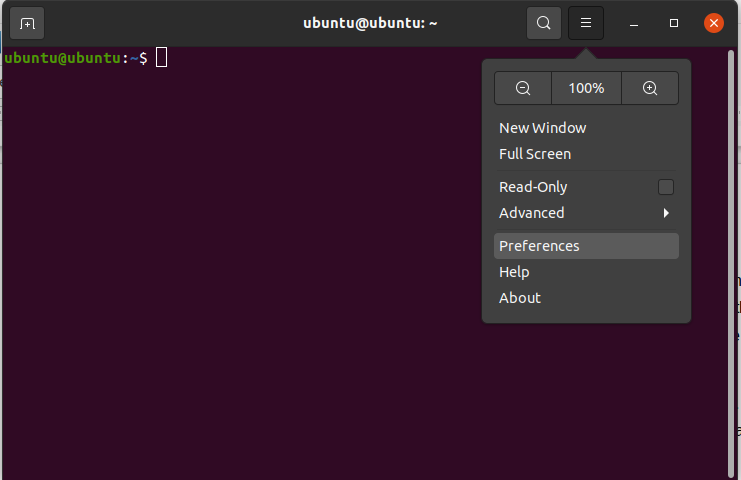This screenshot has height=480, width=741.
Task: Open a new terminal tab icon
Action: [27, 23]
